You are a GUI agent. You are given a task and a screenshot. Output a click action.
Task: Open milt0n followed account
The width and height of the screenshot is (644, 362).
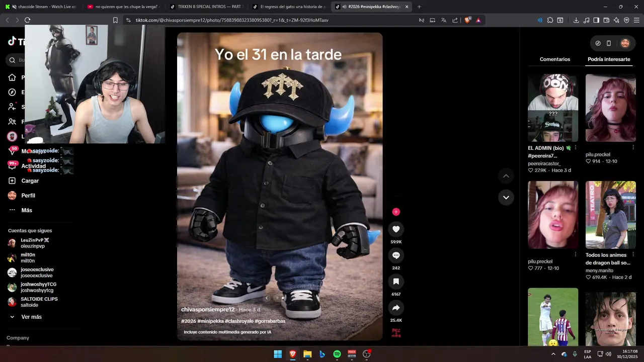point(22,258)
